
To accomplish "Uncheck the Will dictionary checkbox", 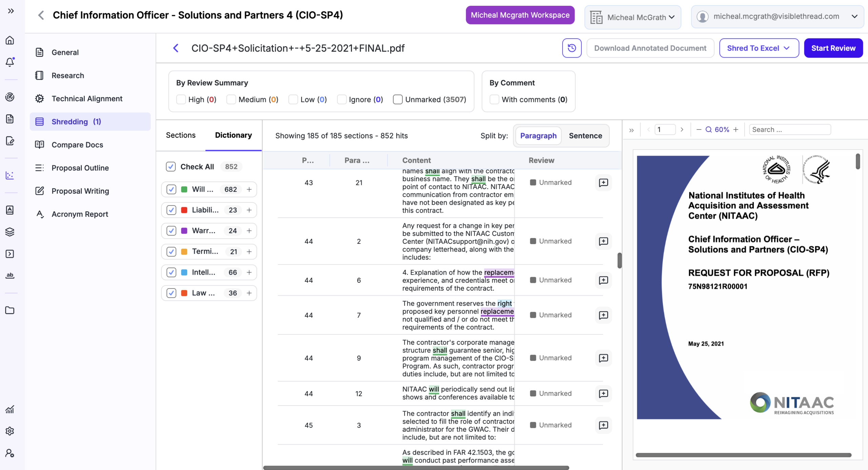I will 171,189.
